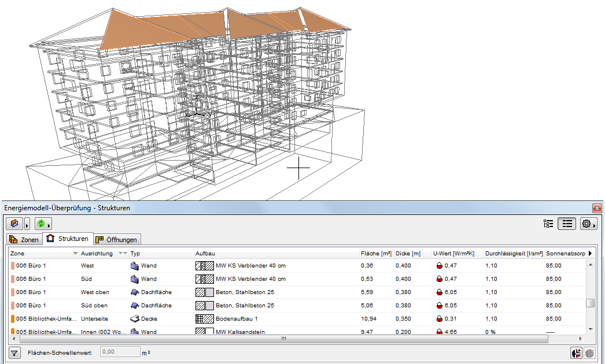Click the Decke type icon in Unterseite row
Screen dimensions: 605x364
point(135,318)
